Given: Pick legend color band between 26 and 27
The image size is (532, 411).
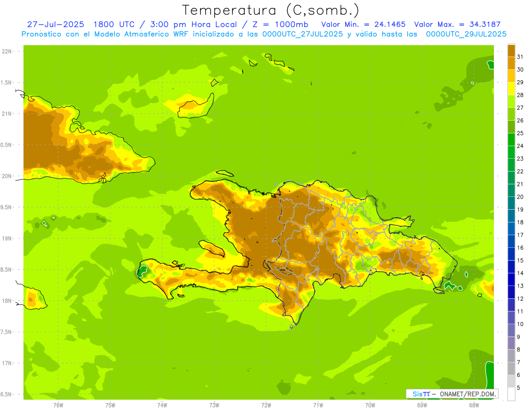Looking at the screenshot, I should [x=511, y=114].
